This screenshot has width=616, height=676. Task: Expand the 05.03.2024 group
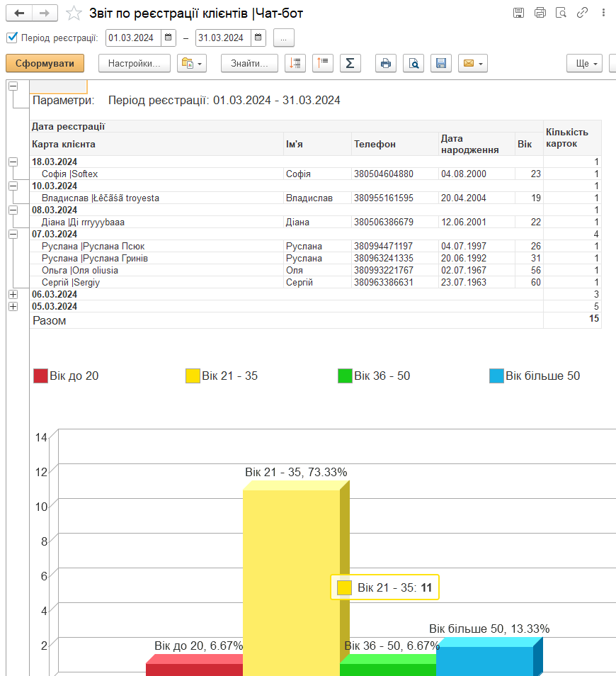[13, 307]
